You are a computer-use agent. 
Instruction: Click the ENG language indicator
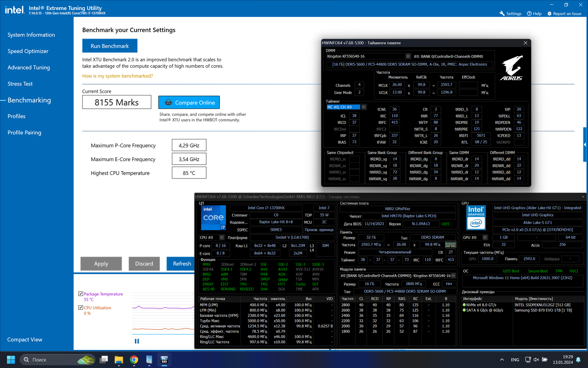pyautogui.click(x=515, y=359)
